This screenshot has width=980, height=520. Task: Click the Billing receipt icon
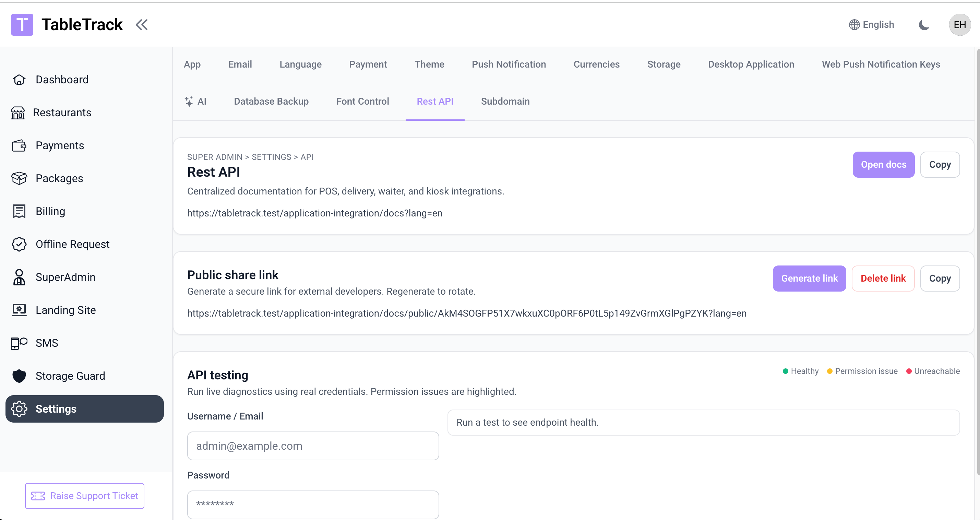click(x=19, y=211)
